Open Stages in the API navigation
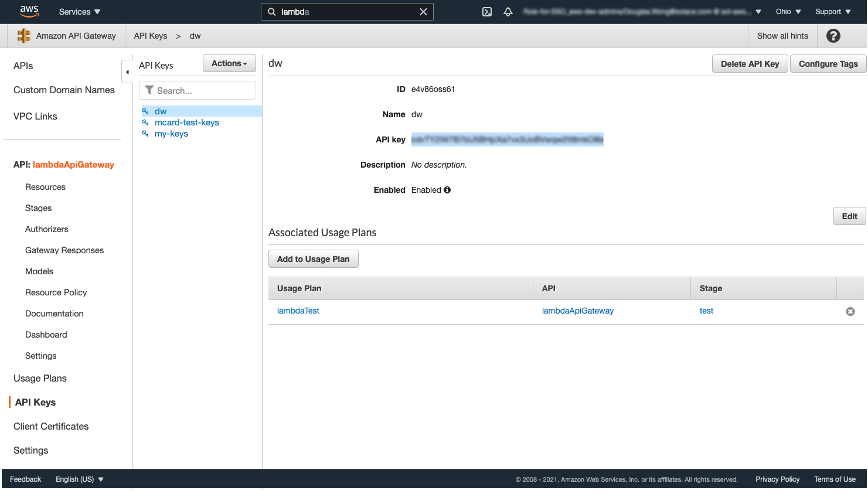This screenshot has width=868, height=497. click(x=38, y=208)
